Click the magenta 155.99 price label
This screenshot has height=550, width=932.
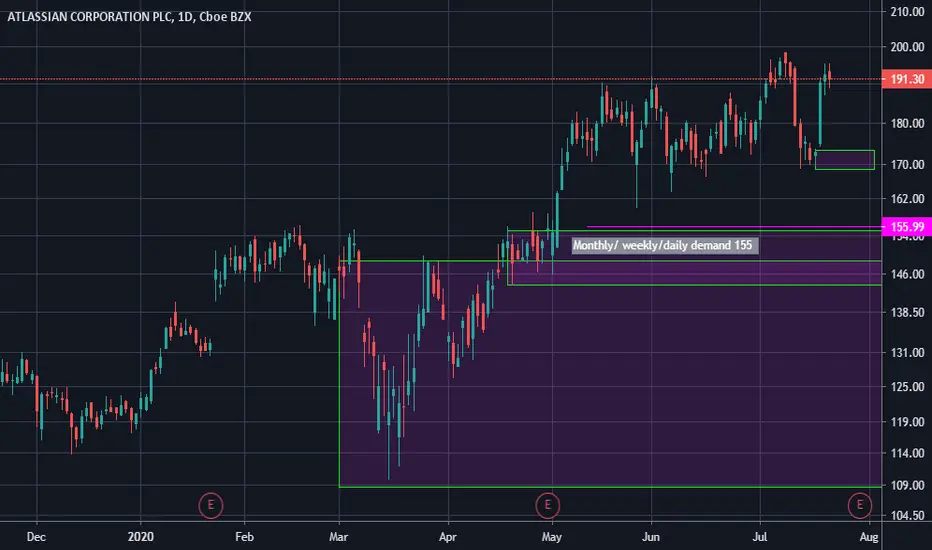906,227
